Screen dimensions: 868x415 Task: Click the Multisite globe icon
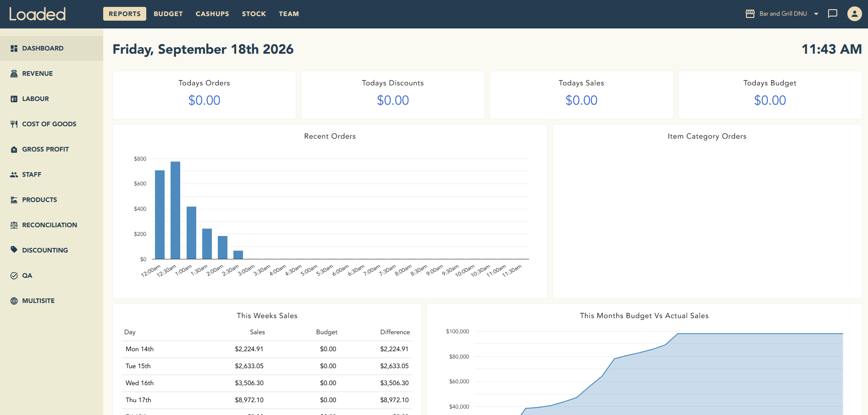14,301
